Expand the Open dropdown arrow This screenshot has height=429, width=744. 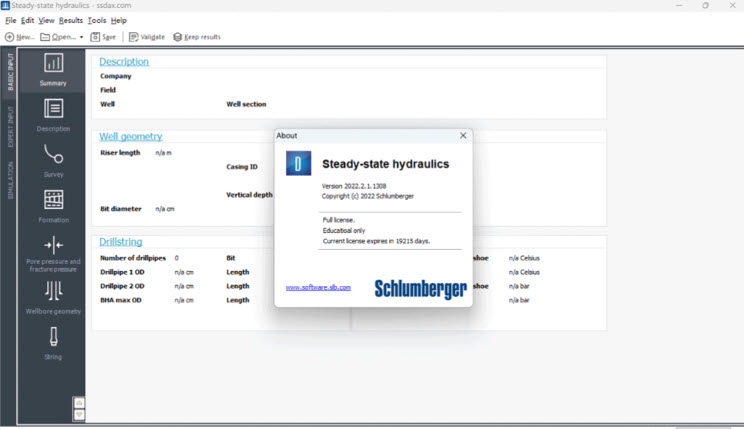click(x=82, y=37)
